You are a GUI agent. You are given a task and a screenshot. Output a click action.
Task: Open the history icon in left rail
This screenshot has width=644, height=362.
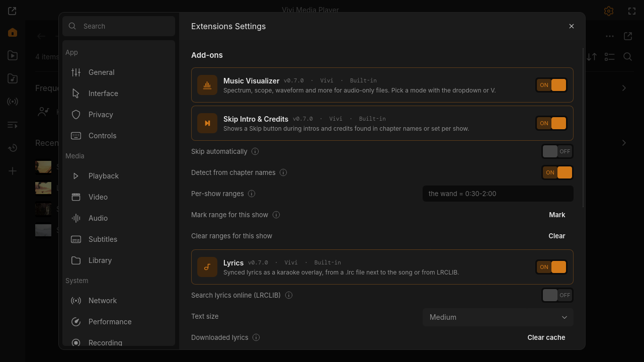pos(13,148)
